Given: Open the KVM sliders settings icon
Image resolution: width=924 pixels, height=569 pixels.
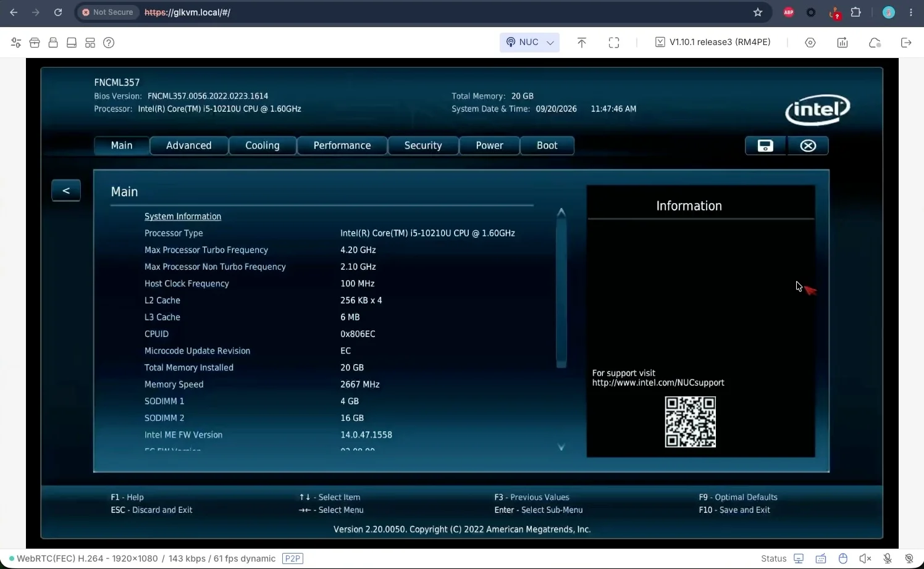Looking at the screenshot, I should click(16, 43).
